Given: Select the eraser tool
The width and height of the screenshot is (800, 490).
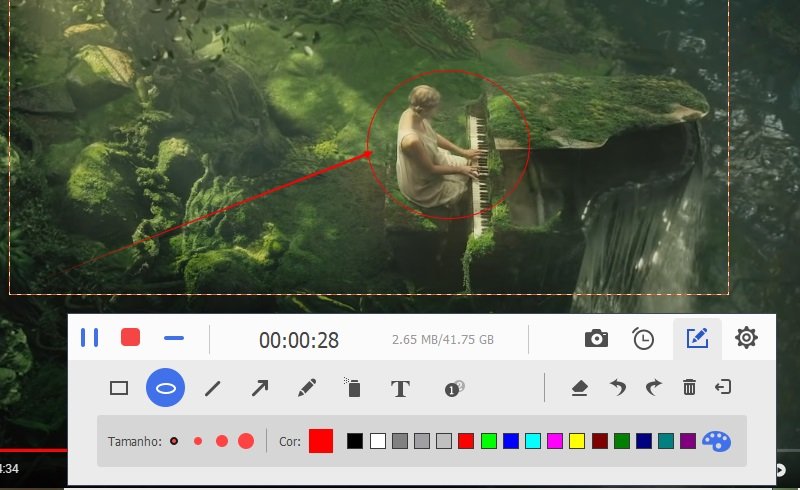Looking at the screenshot, I should coord(579,388).
